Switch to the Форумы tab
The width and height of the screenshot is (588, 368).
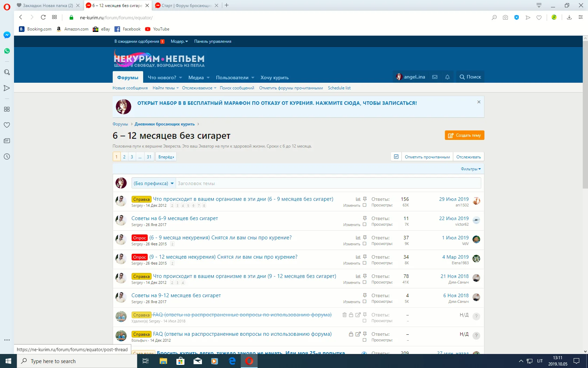coord(128,77)
